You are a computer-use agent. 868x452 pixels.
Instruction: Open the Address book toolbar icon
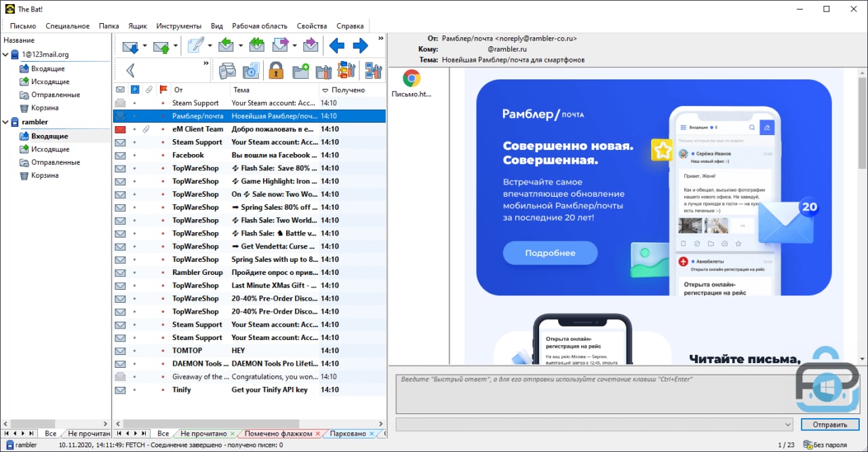click(x=227, y=70)
